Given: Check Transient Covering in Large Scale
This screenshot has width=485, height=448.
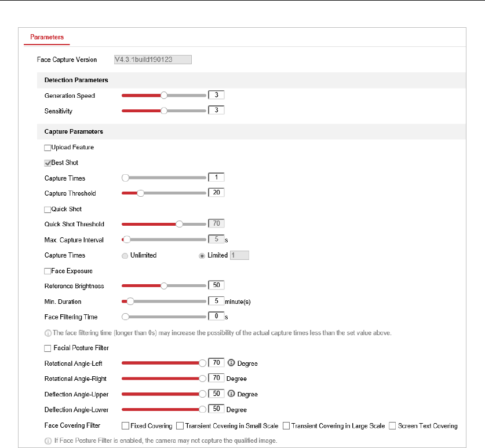Looking at the screenshot, I should [x=286, y=426].
